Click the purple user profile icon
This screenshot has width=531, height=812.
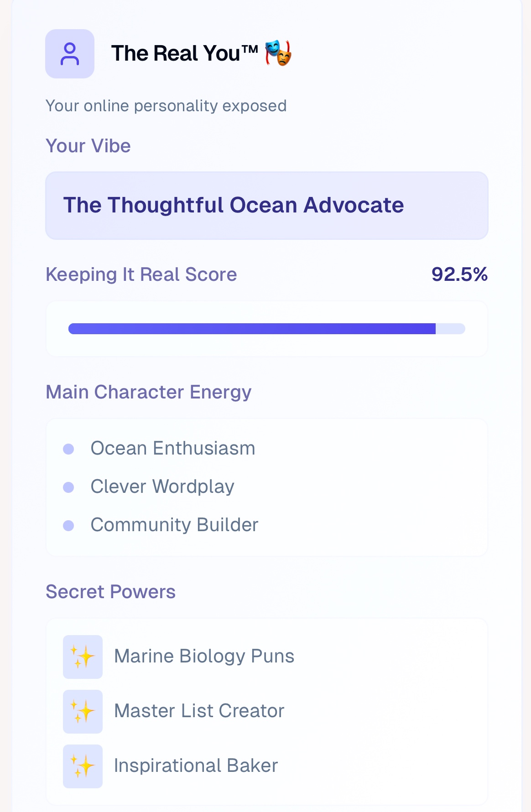[70, 54]
